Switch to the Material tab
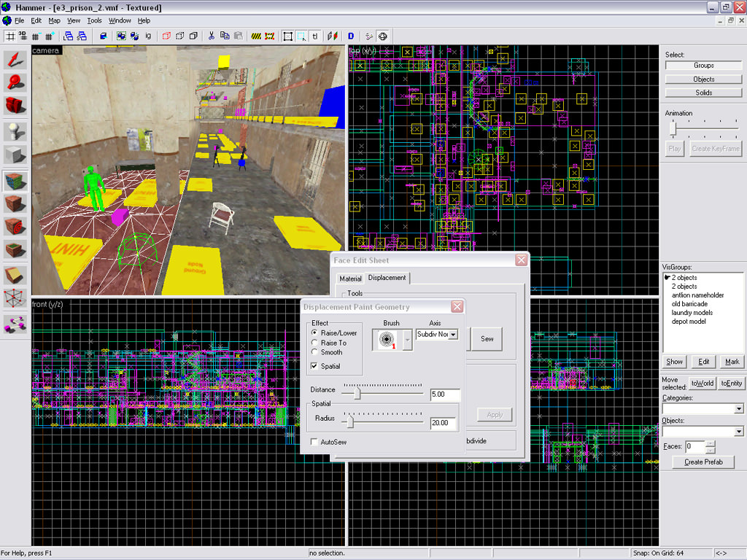747x560 pixels. coord(350,279)
